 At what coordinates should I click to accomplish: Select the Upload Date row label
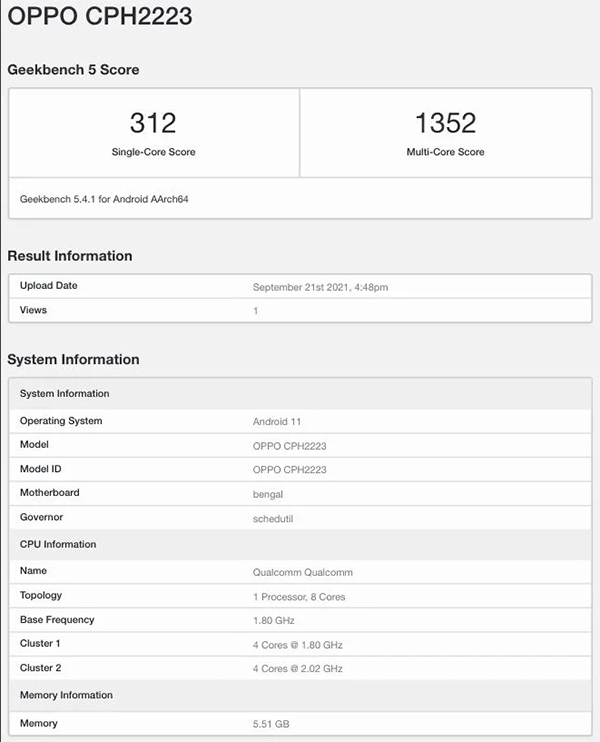click(x=48, y=286)
